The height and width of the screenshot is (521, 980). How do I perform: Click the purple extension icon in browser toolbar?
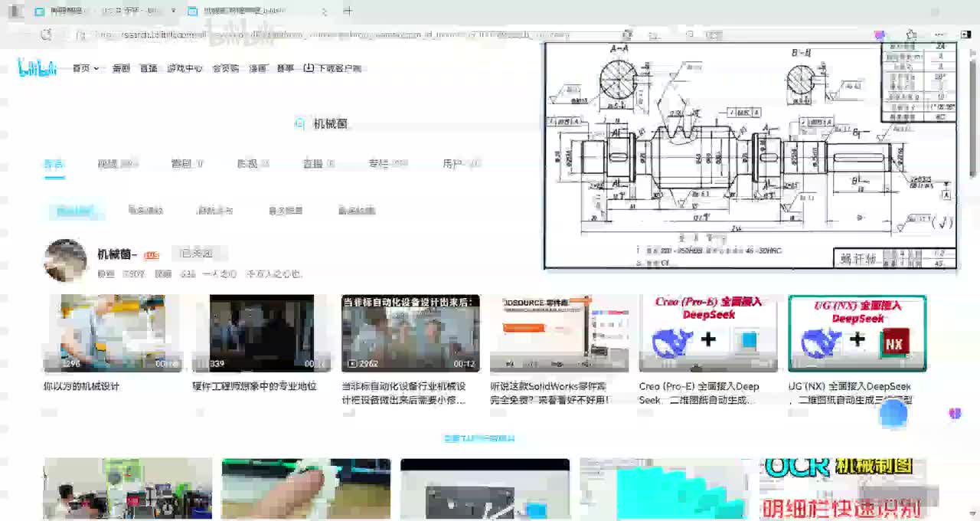(879, 34)
